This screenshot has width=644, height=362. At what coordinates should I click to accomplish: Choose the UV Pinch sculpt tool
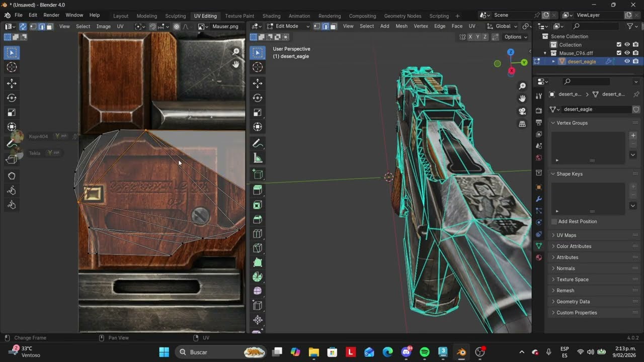pos(12,205)
